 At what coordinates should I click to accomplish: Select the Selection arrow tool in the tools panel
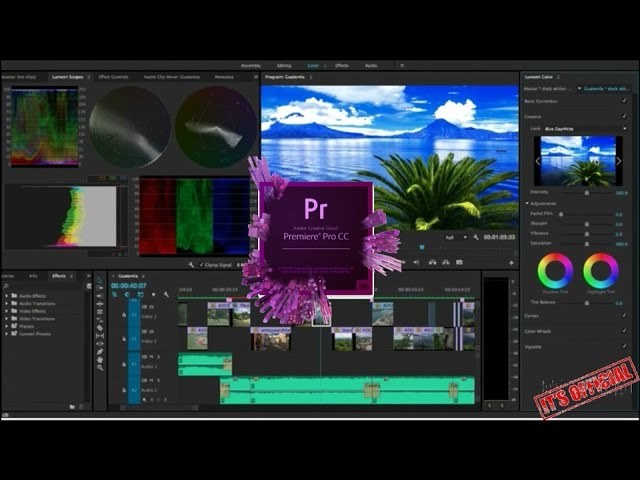100,280
